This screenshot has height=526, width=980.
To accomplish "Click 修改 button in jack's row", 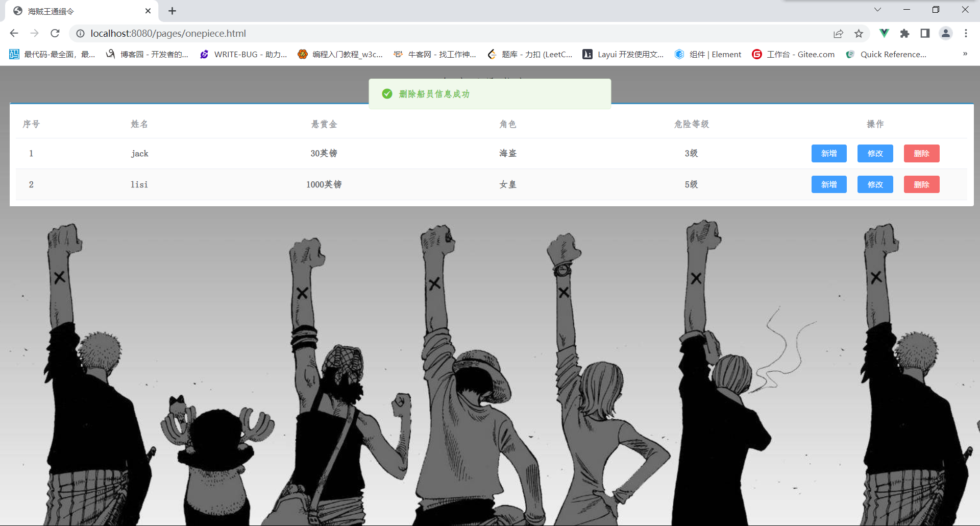I will [875, 153].
